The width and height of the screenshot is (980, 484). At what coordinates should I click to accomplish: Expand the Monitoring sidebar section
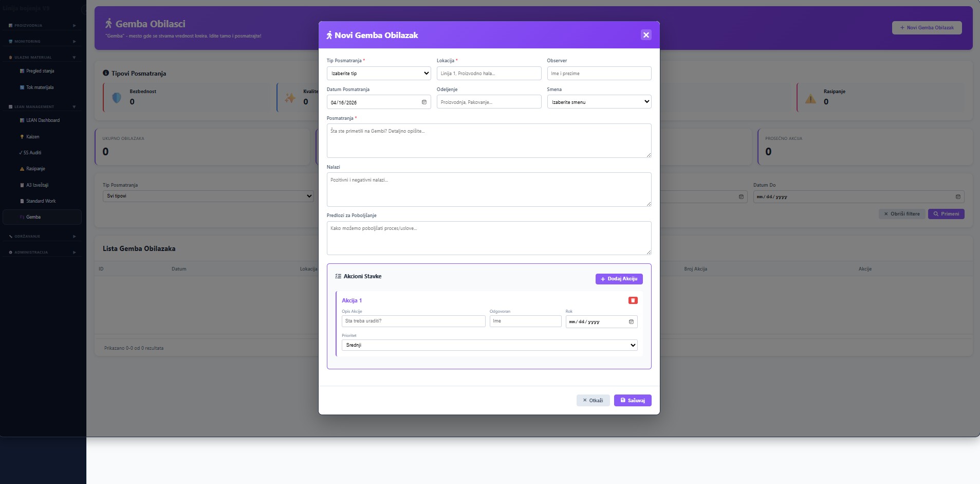[42, 41]
